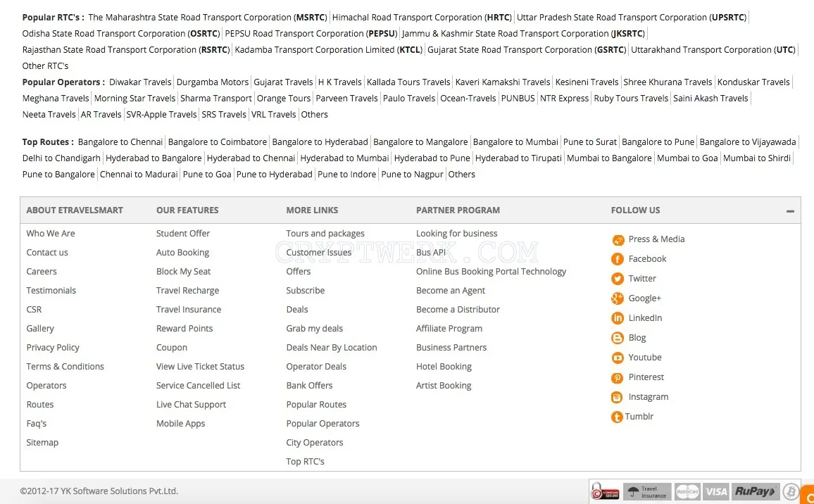Click the Blog round icon

pos(618,338)
